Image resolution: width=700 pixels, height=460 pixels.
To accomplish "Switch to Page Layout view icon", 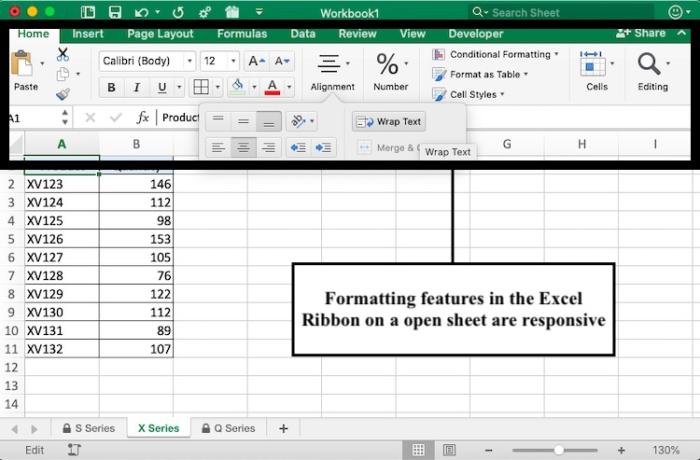I will tap(449, 450).
